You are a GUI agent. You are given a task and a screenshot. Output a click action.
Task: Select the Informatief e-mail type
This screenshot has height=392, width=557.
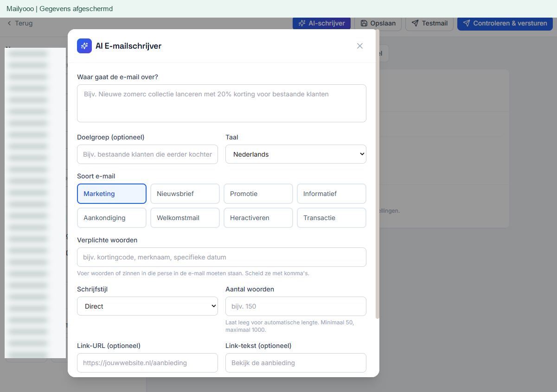coord(332,194)
